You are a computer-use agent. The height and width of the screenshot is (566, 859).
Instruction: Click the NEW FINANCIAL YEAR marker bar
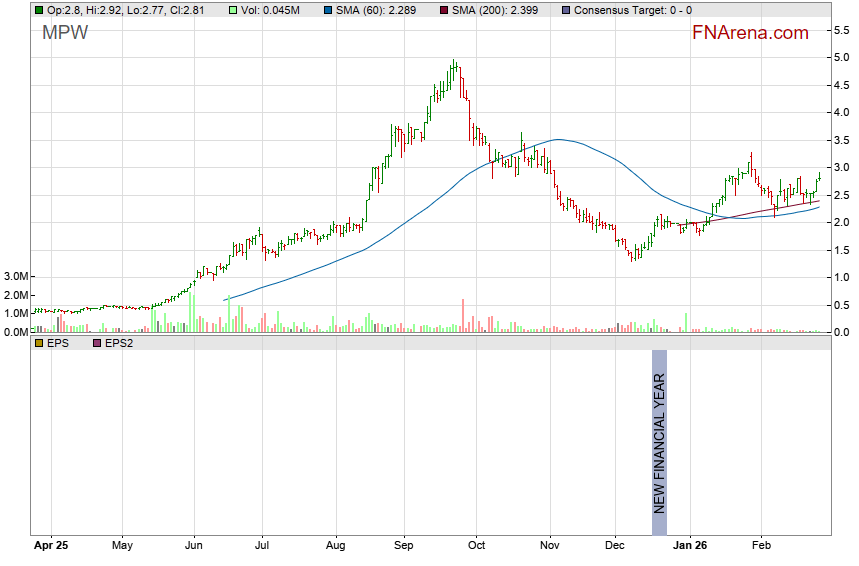(x=659, y=432)
